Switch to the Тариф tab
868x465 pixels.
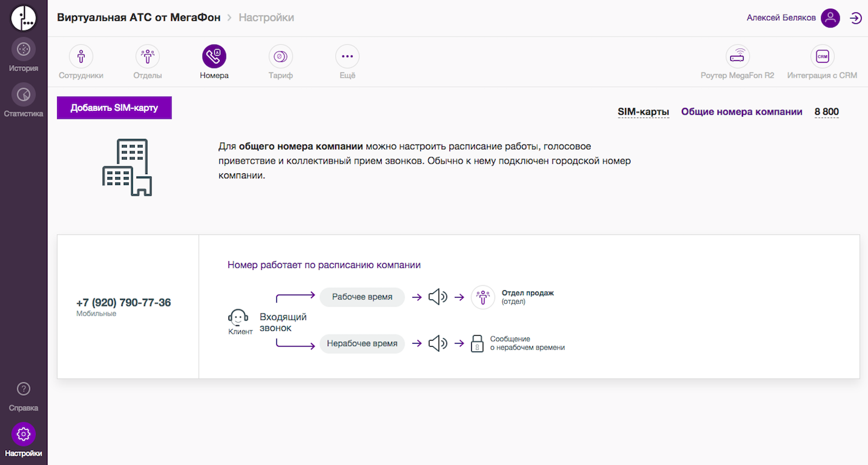point(281,62)
